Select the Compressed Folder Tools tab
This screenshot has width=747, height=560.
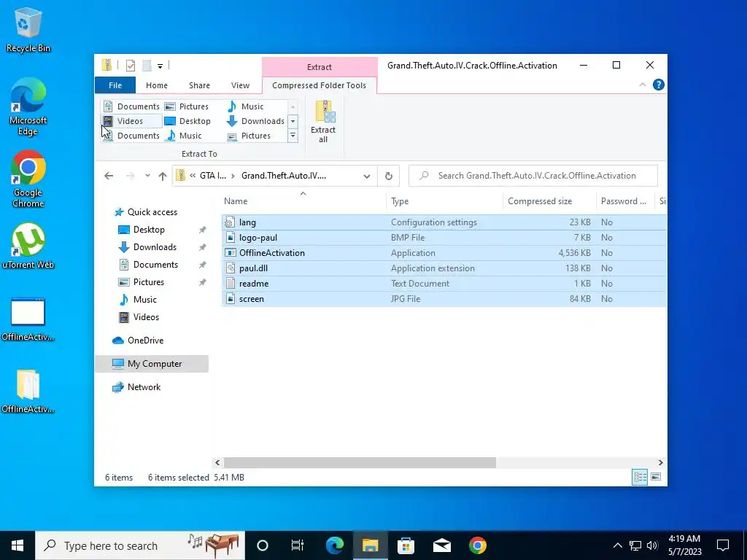[x=320, y=85]
